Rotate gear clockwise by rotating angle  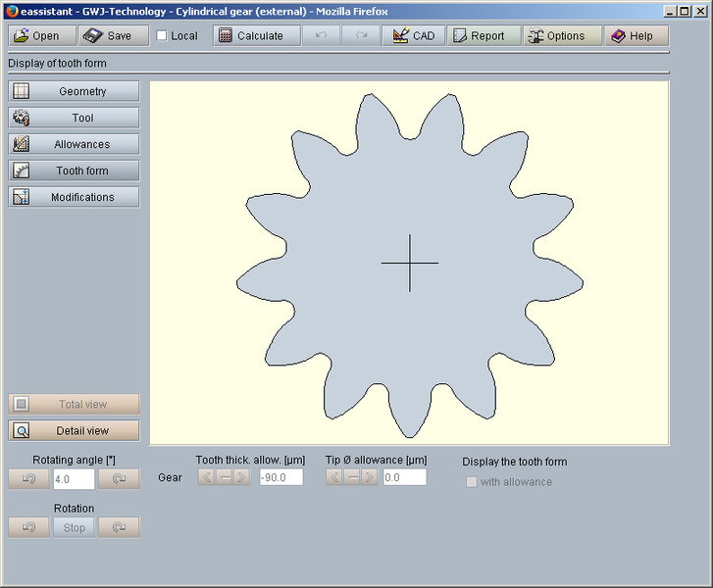click(x=119, y=479)
